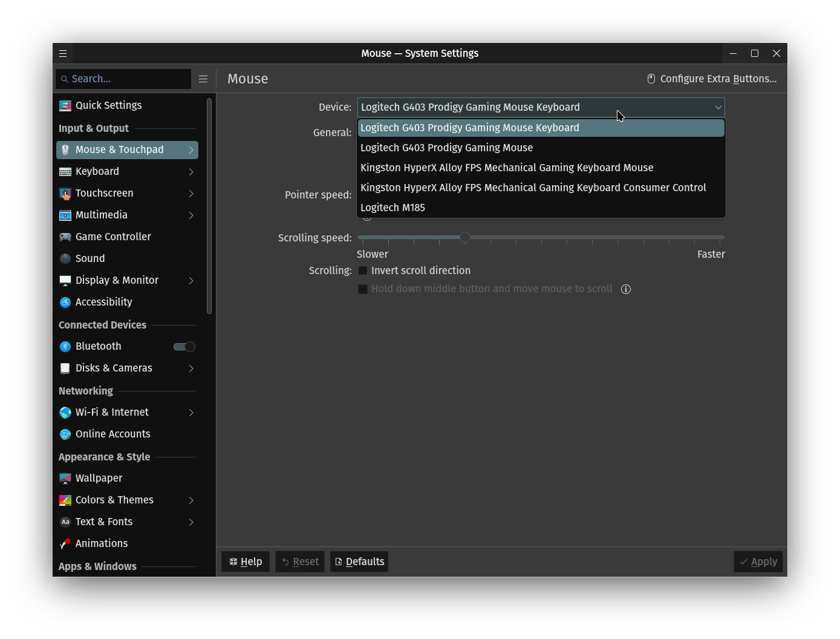The image size is (840, 639).
Task: Click the Display & Monitor icon
Action: pyautogui.click(x=65, y=281)
